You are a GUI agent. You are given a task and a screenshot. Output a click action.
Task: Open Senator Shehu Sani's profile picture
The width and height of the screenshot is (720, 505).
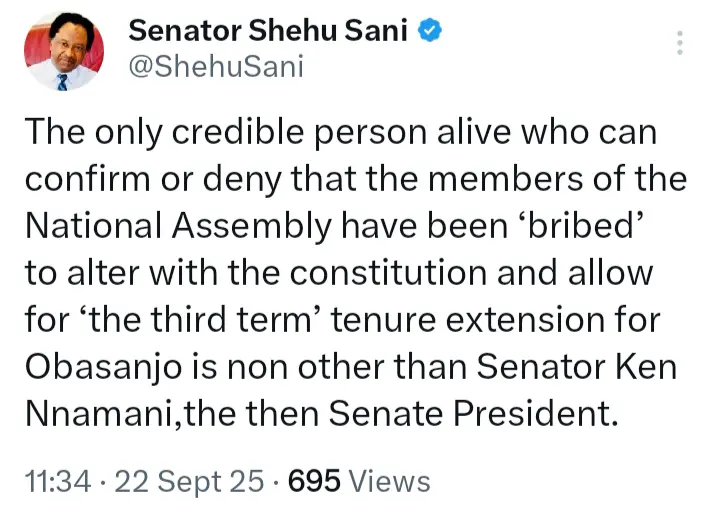tap(62, 51)
